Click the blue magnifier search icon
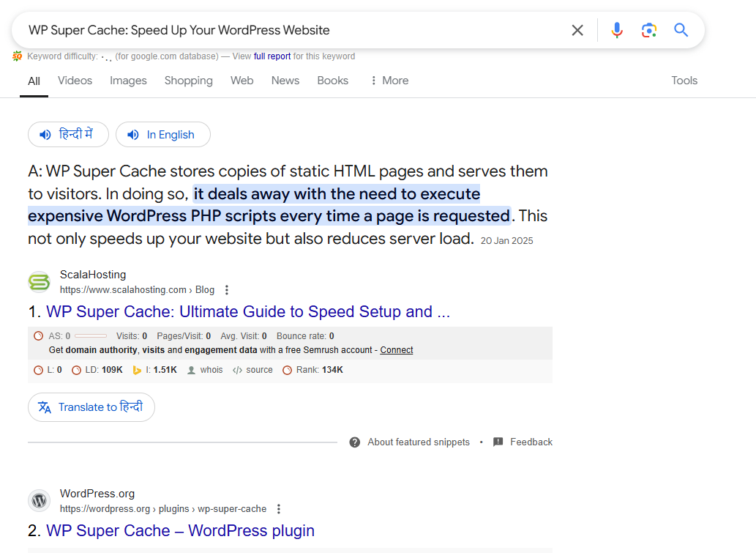 pyautogui.click(x=681, y=30)
